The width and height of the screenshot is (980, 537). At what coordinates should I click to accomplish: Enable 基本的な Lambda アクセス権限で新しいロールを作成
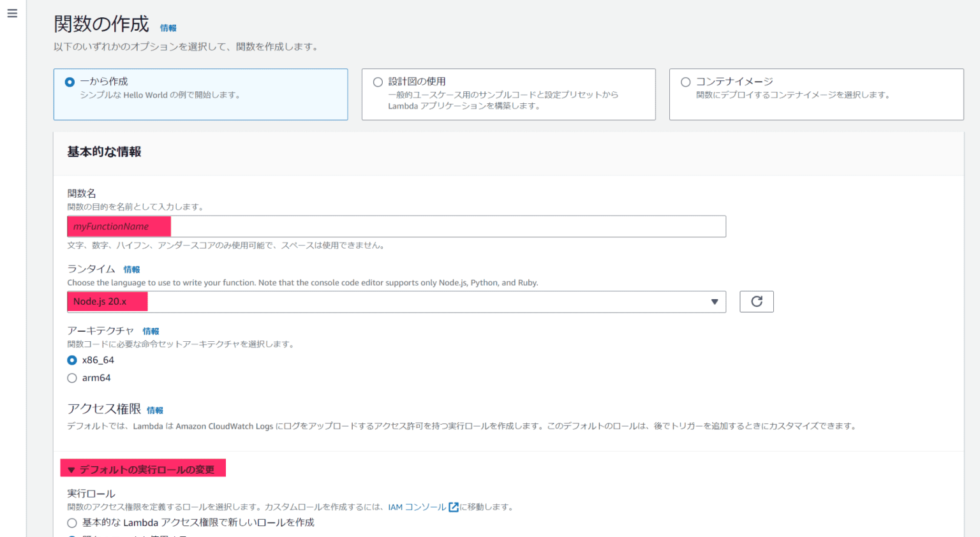(72, 522)
